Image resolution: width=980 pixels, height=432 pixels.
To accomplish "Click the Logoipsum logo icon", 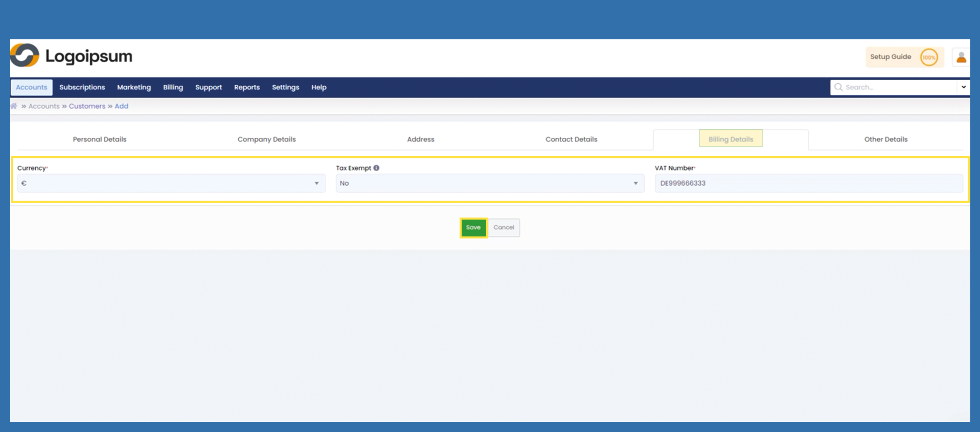I will click(x=25, y=56).
